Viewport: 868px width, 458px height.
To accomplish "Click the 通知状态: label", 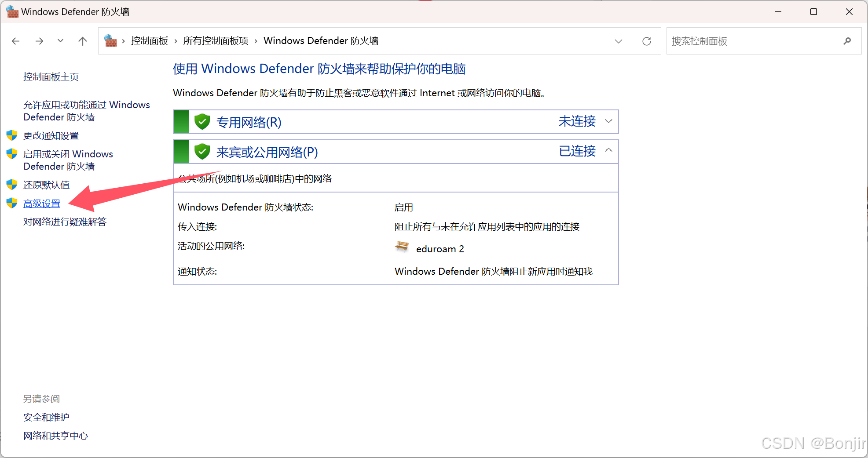I will (197, 272).
